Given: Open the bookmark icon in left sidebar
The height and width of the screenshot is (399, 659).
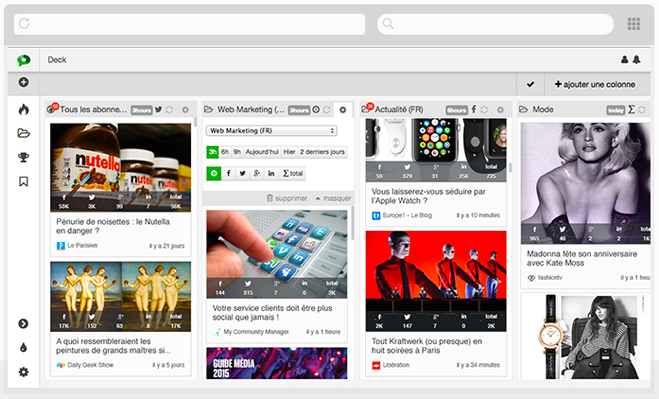Looking at the screenshot, I should 24,182.
